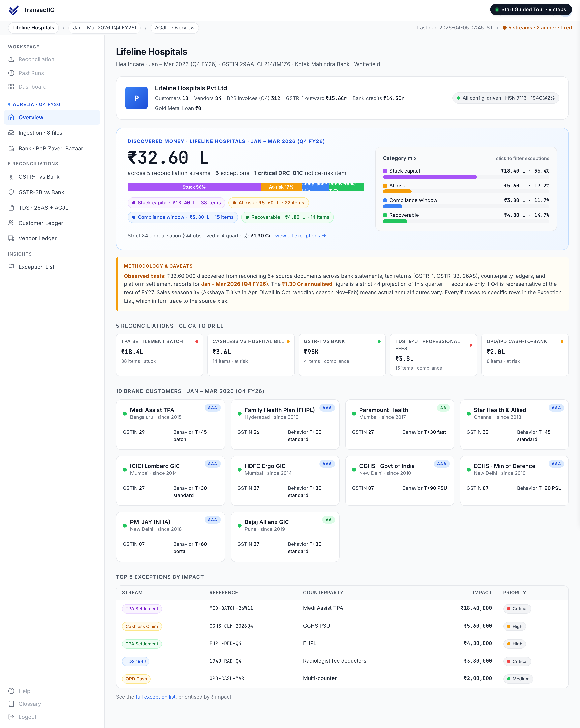
Task: Click the TDS 194J stream tag
Action: click(x=136, y=661)
